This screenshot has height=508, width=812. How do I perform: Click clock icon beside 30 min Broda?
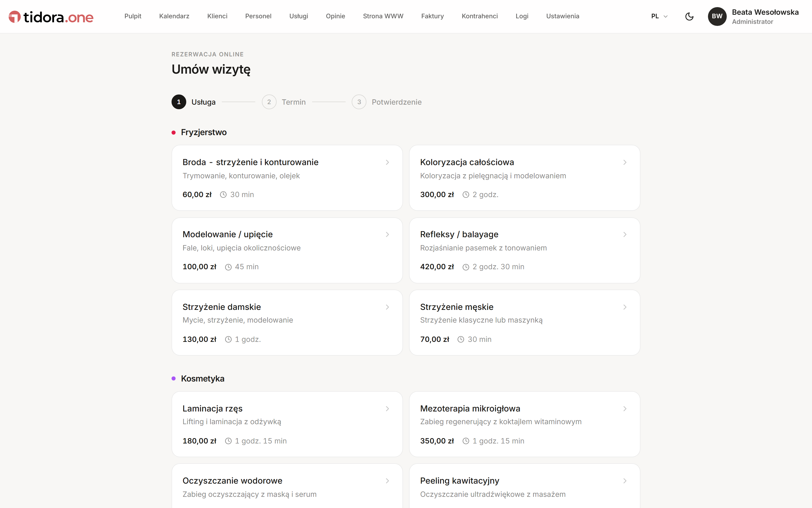pyautogui.click(x=223, y=195)
